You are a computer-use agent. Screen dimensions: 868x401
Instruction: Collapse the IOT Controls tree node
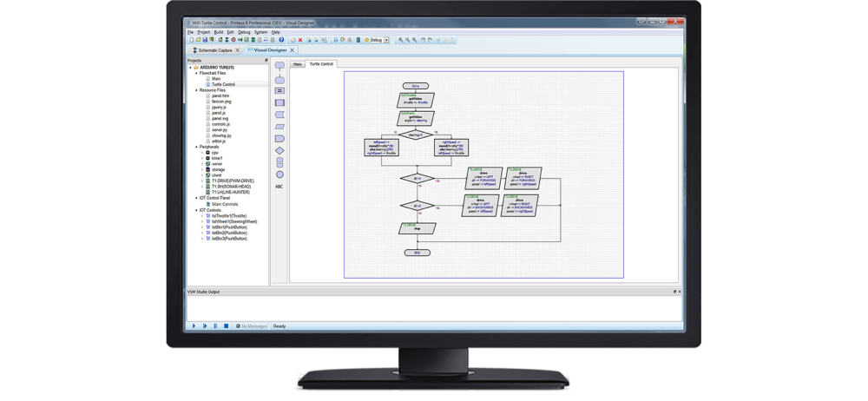196,210
